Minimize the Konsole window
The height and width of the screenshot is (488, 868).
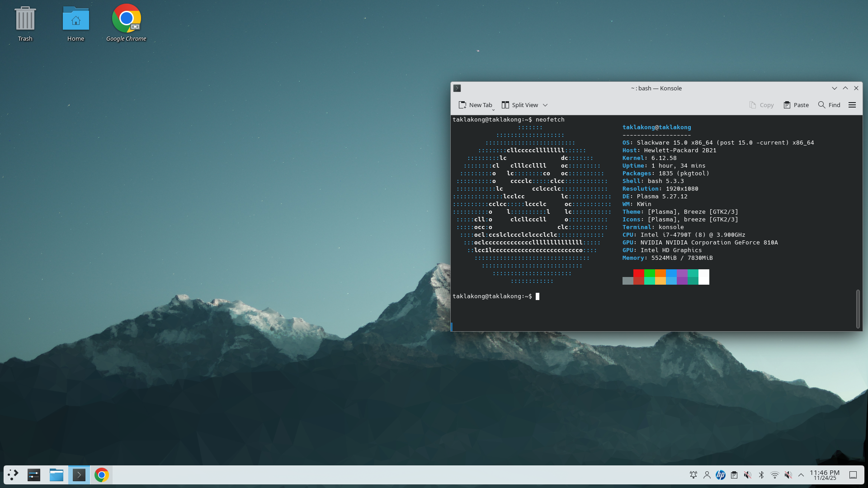point(835,88)
